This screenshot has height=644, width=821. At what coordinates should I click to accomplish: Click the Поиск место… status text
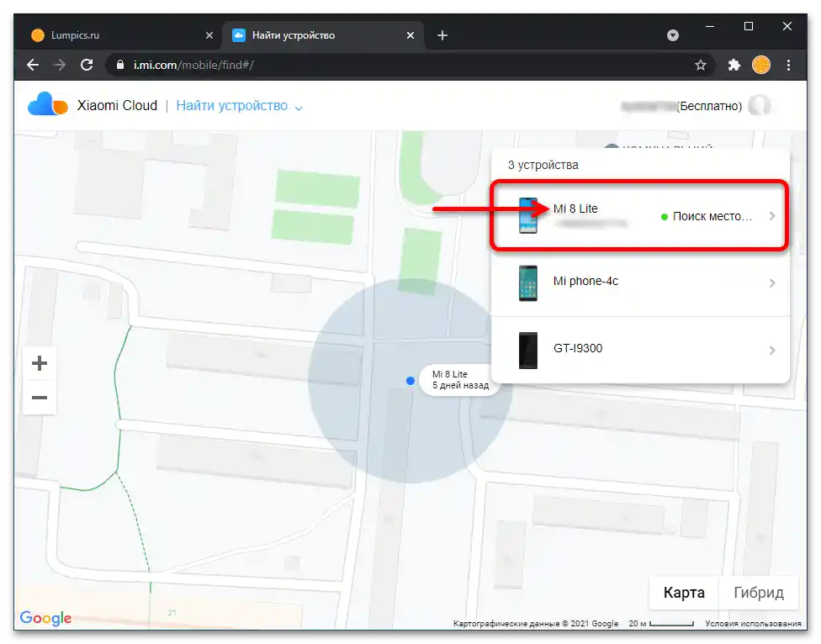tap(712, 216)
